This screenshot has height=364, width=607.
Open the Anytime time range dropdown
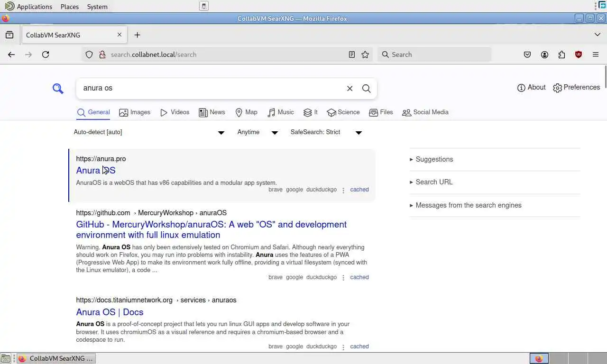coord(258,132)
